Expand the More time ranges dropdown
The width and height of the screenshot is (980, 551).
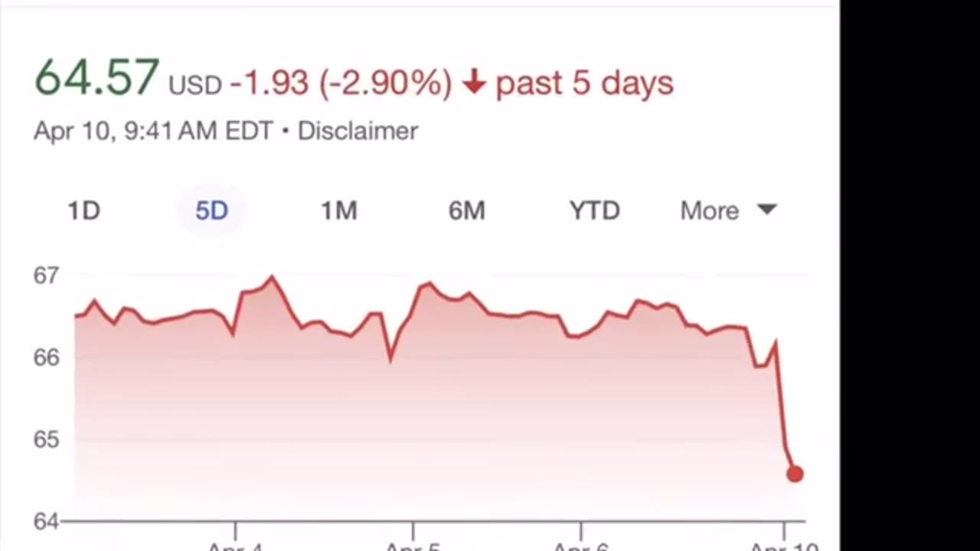727,210
